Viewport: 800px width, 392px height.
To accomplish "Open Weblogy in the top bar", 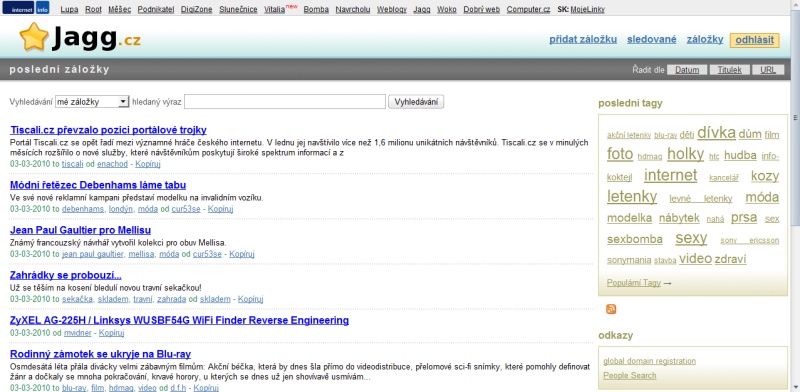I will click(x=392, y=9).
